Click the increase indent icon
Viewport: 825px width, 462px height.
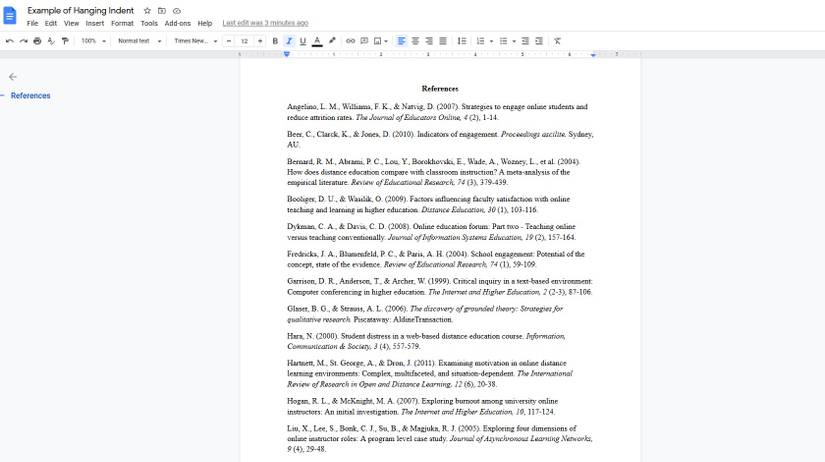539,41
